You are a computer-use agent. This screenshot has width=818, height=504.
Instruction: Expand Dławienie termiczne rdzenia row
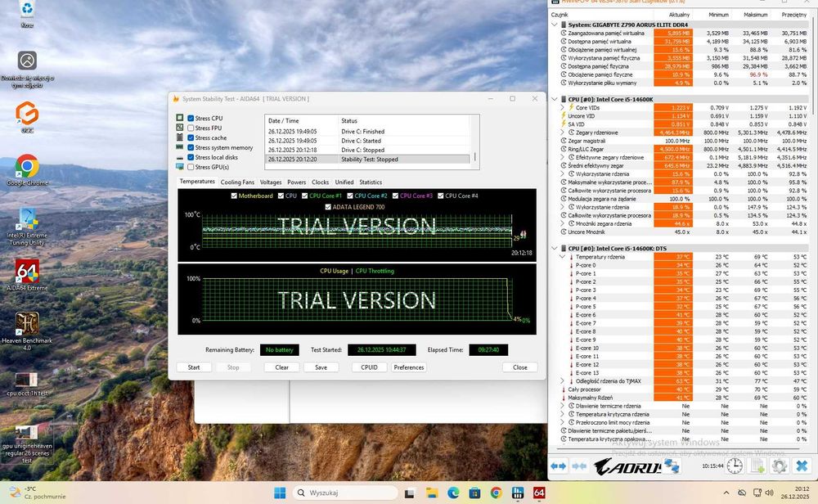tap(563, 406)
